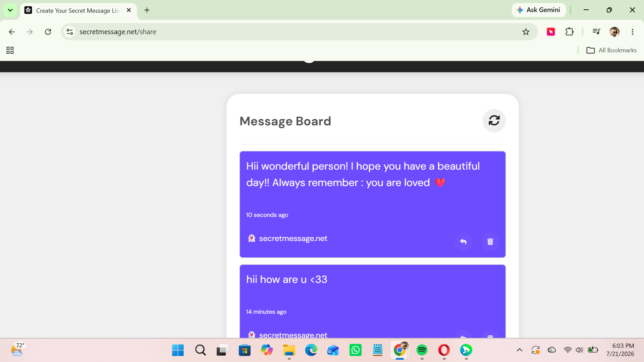The width and height of the screenshot is (644, 362).
Task: Show hidden system tray icons
Action: 519,350
